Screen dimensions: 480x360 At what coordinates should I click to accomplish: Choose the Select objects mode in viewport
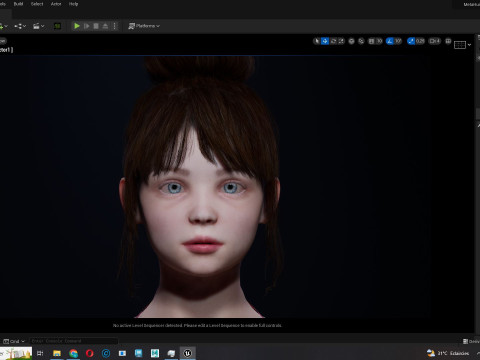(317, 41)
